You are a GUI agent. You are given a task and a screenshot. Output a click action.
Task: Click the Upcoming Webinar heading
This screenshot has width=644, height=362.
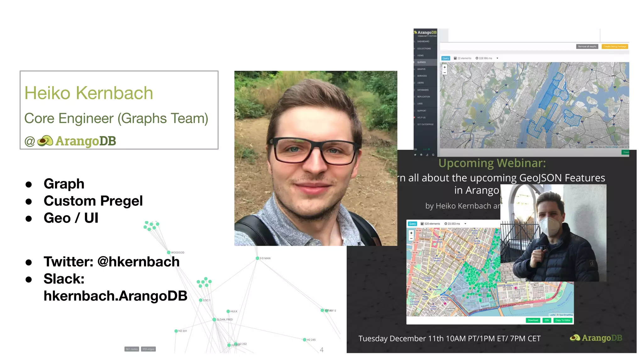pyautogui.click(x=492, y=163)
